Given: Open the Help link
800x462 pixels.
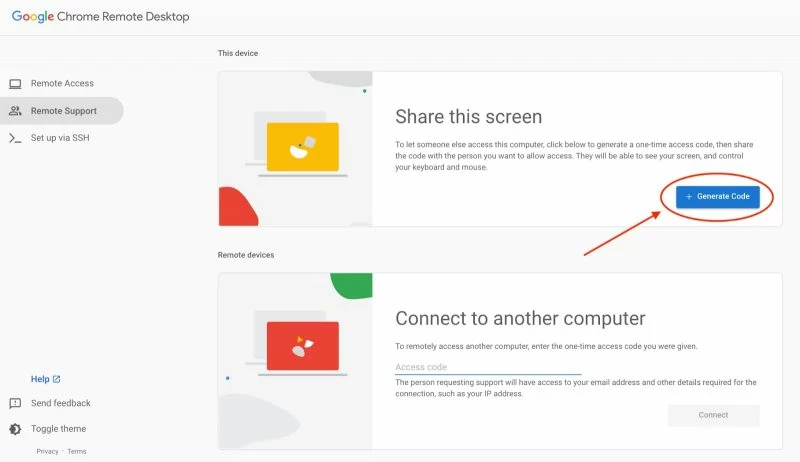Looking at the screenshot, I should [x=40, y=379].
